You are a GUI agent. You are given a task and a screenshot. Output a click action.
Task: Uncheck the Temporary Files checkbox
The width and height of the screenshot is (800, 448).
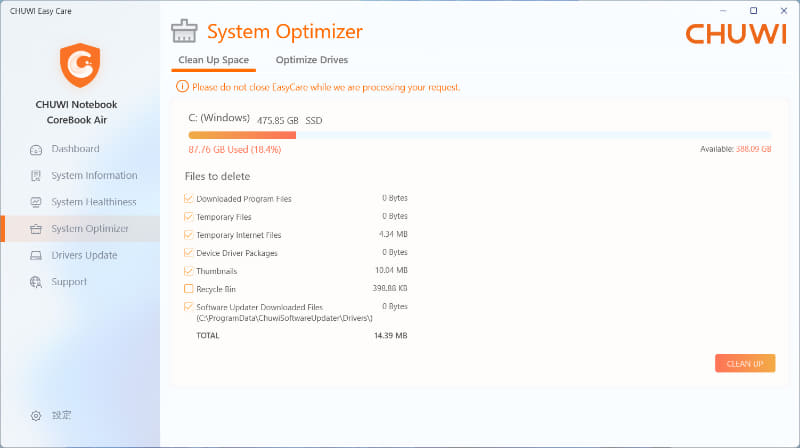[x=188, y=217]
